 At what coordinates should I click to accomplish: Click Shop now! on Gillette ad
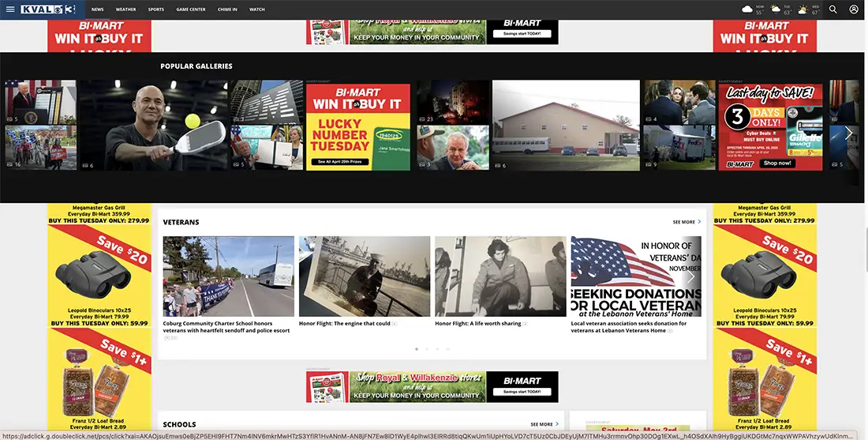click(777, 164)
